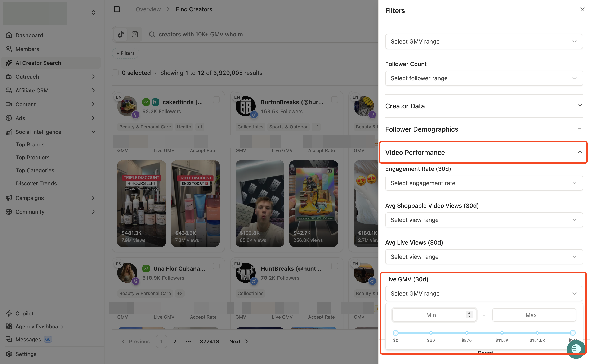Screen dimensions: 590x364
Task: Click the + Filters button
Action: tap(125, 53)
